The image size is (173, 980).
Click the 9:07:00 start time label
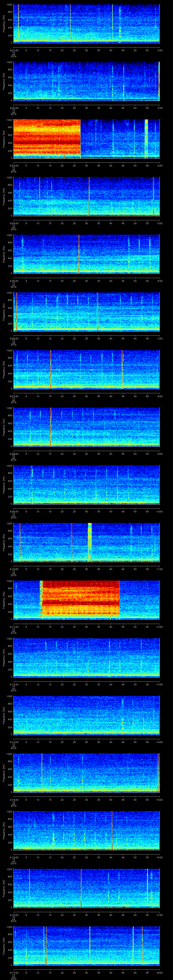tap(14, 396)
